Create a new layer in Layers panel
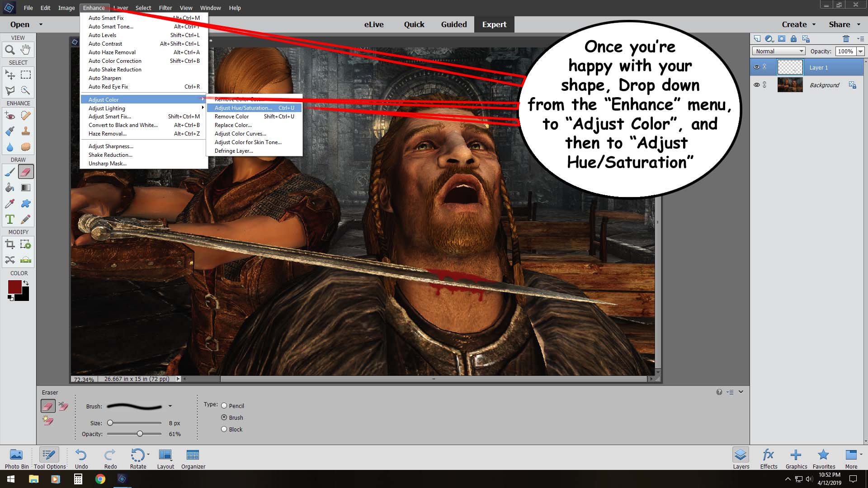This screenshot has width=868, height=488. [757, 38]
